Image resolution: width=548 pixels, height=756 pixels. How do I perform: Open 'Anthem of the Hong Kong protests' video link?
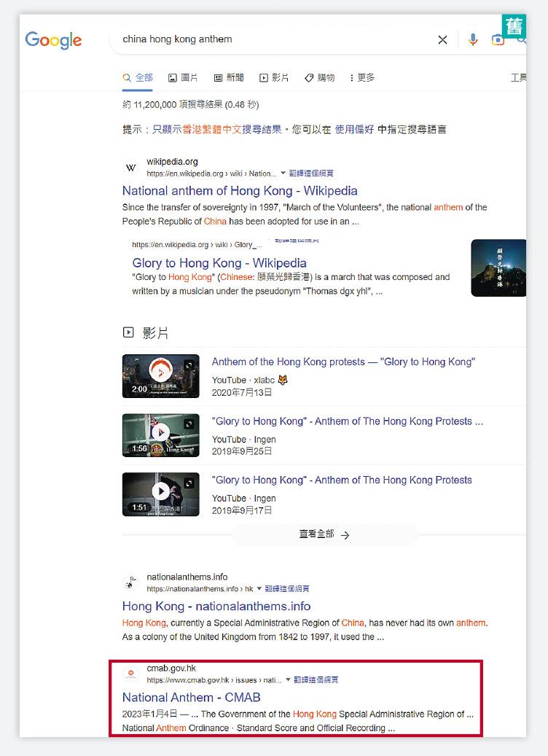[x=343, y=362]
